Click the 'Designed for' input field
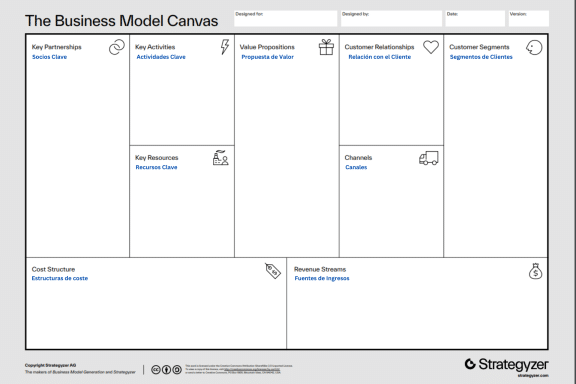Screen dimensions: 576x384 point(285,18)
